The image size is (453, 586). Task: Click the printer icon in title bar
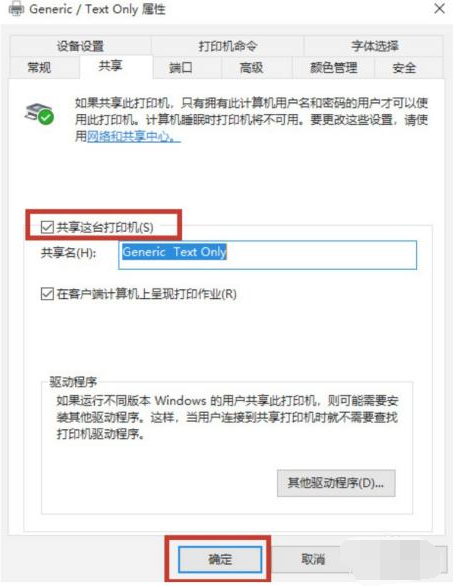(16, 9)
